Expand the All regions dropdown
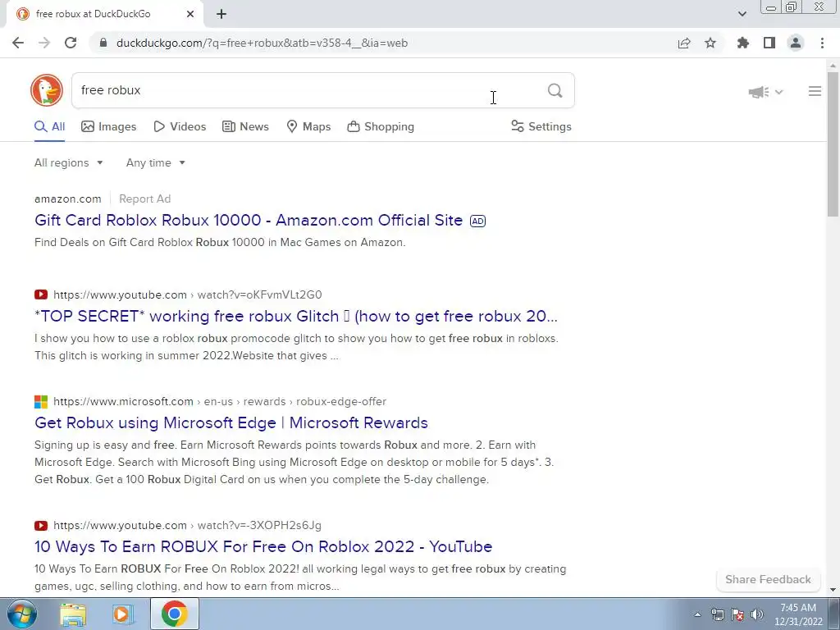The image size is (840, 630). pyautogui.click(x=69, y=162)
